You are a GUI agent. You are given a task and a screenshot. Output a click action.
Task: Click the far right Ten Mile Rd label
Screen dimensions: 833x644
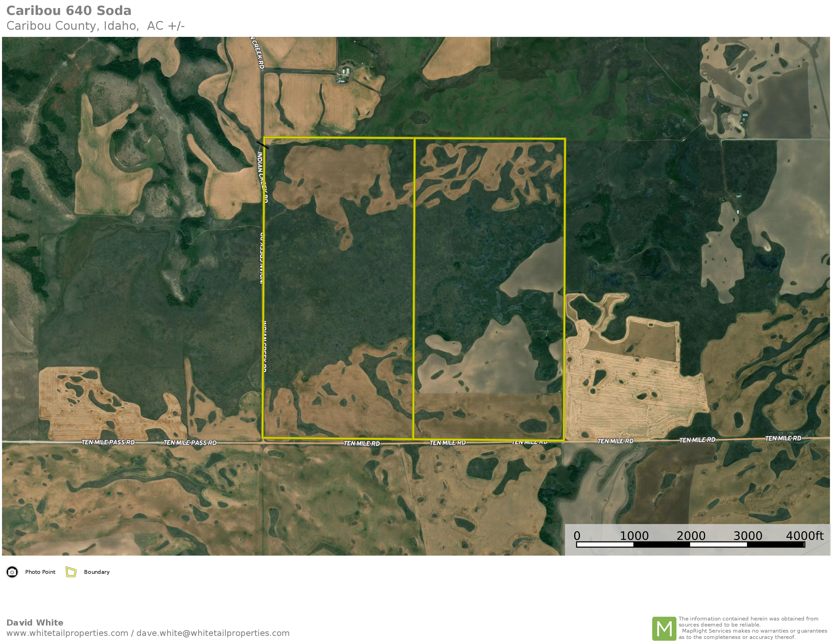pos(783,438)
